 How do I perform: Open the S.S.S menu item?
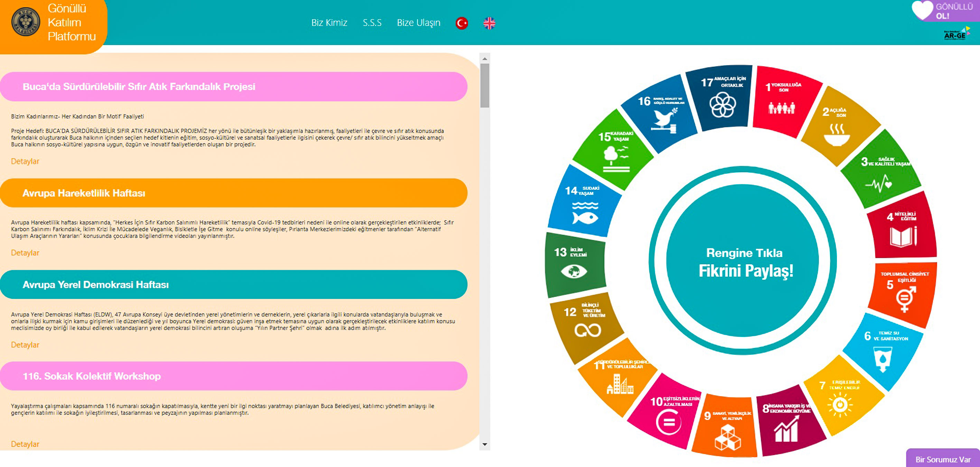click(372, 23)
